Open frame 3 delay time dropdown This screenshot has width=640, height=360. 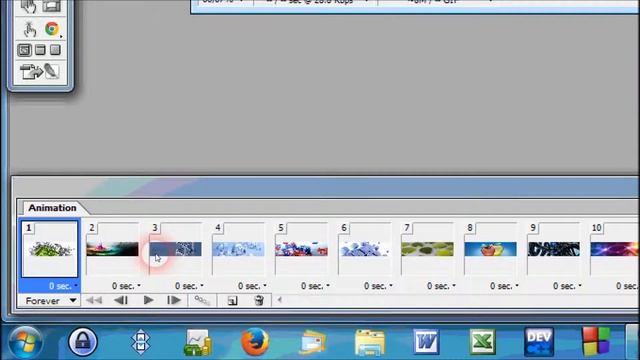coord(189,286)
